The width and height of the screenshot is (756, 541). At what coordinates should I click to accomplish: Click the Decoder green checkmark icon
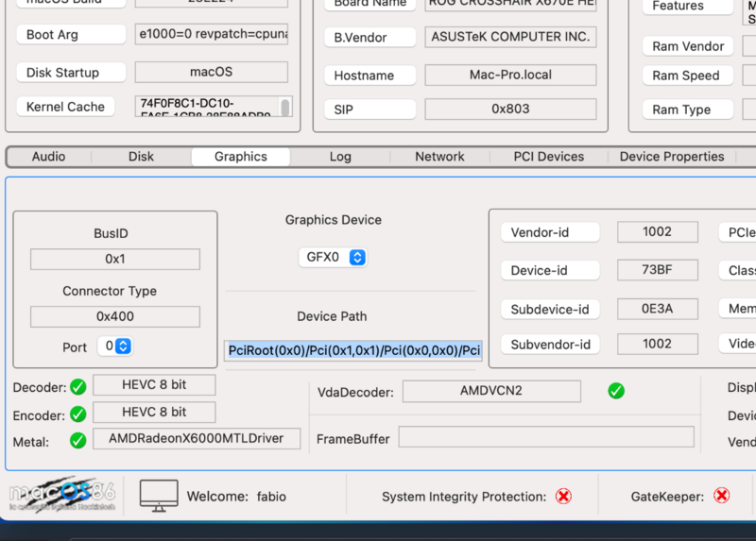point(78,386)
